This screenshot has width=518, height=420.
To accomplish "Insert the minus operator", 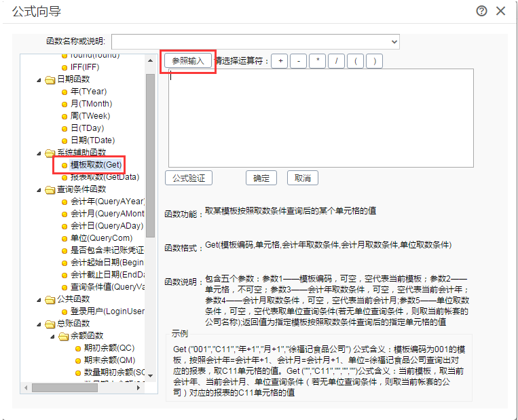I will (299, 61).
